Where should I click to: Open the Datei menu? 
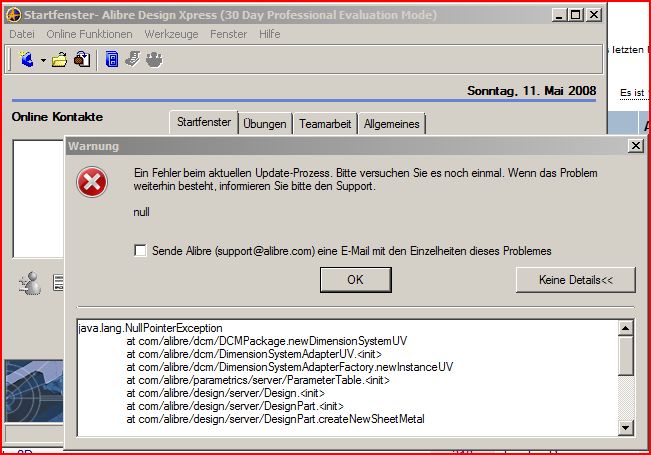(22, 34)
